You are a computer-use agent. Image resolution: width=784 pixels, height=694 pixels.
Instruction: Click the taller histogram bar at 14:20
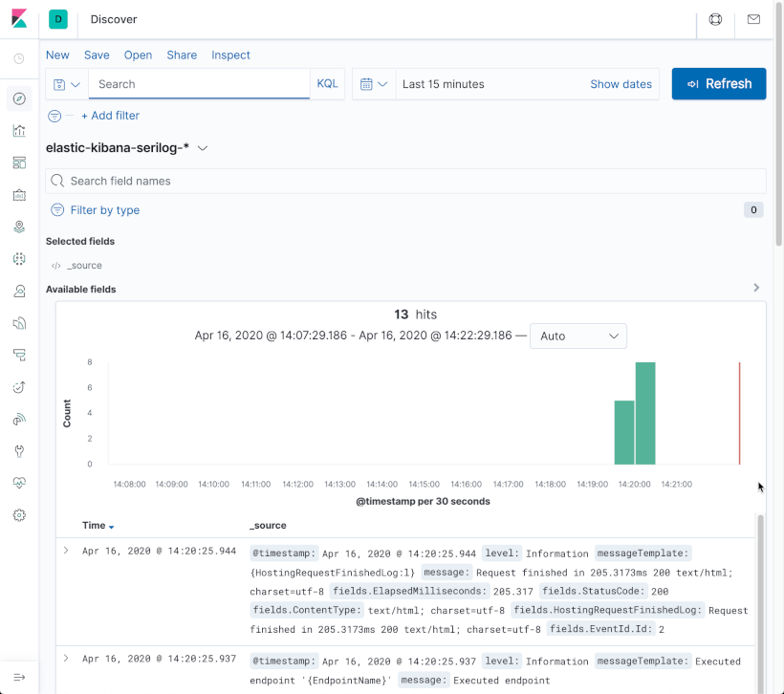645,414
